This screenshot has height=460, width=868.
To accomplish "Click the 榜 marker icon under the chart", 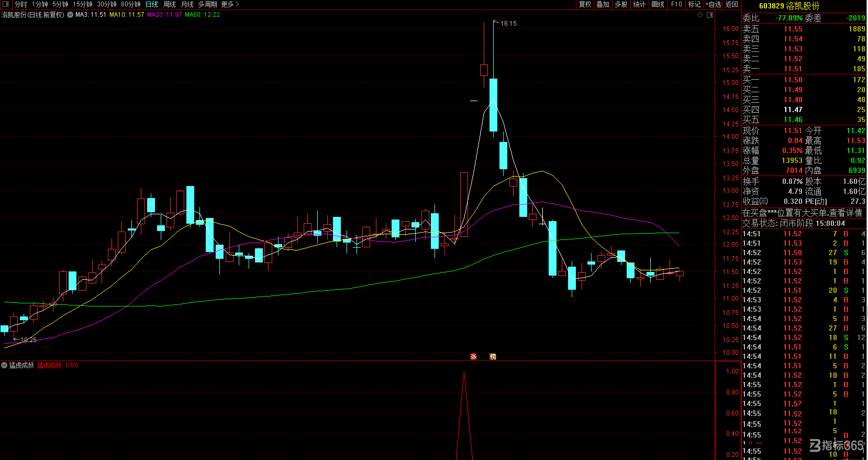I will pos(493,356).
